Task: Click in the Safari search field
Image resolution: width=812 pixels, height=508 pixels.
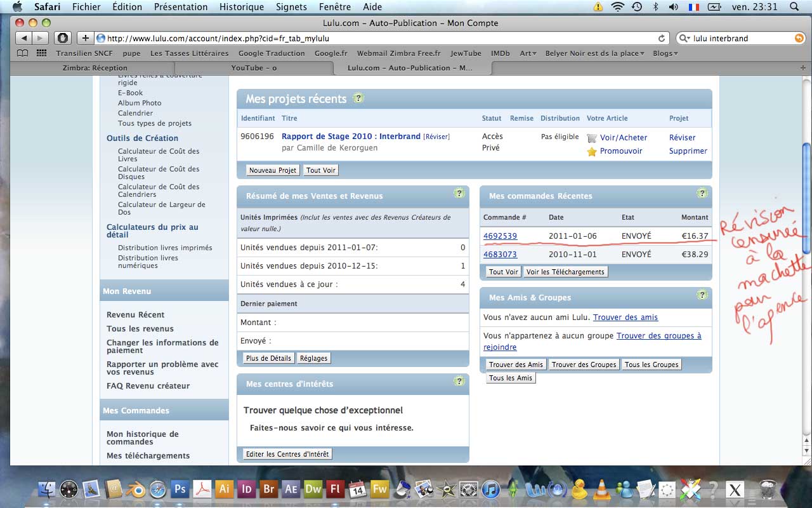Action: [x=739, y=38]
